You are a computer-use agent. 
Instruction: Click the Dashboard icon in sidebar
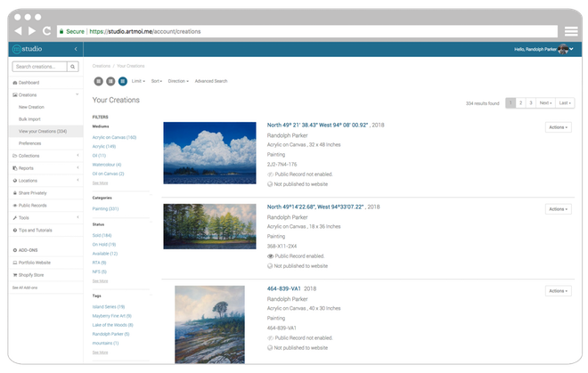pos(15,83)
